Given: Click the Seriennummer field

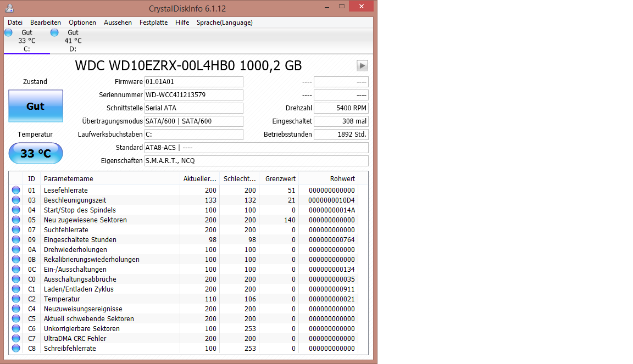Looking at the screenshot, I should point(194,95).
